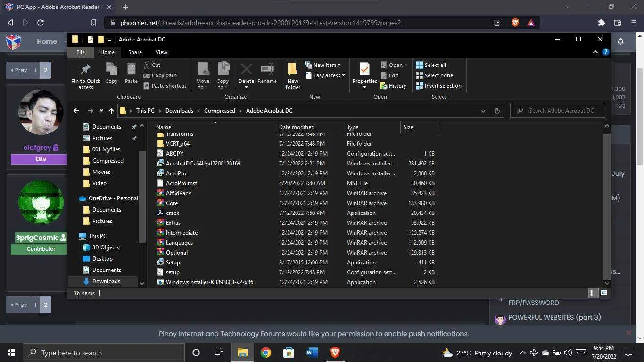
Task: Click the Rename ribbon icon
Action: pos(267,74)
